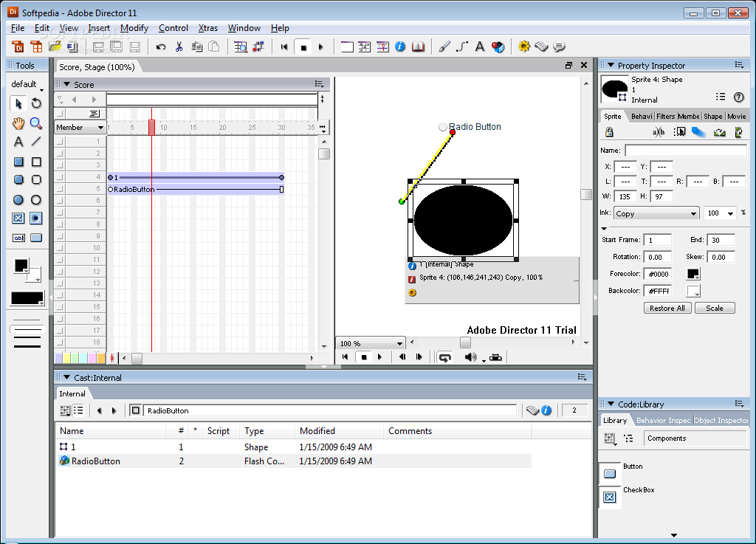
Task: Toggle the Editable a)(b icon
Action: [x=659, y=132]
